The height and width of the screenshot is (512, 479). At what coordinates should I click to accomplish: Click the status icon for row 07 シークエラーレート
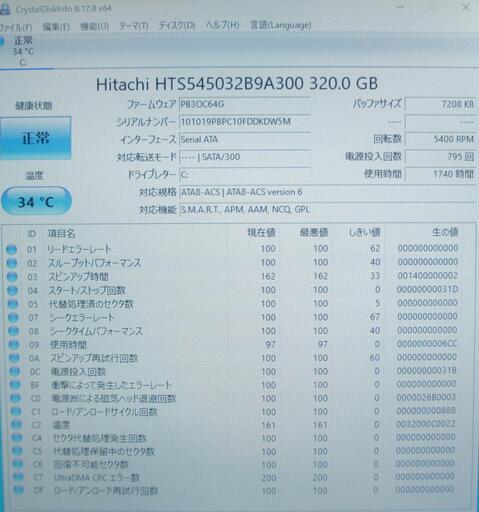tap(13, 318)
